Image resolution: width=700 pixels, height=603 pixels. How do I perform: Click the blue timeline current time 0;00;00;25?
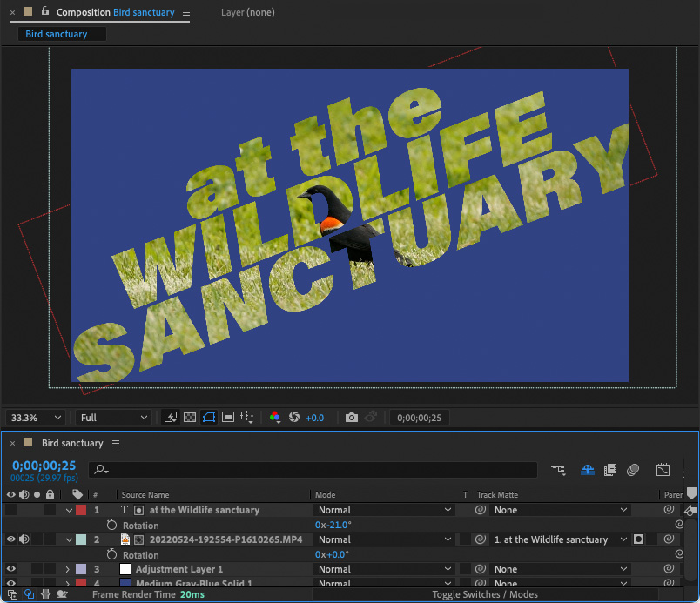[44, 466]
